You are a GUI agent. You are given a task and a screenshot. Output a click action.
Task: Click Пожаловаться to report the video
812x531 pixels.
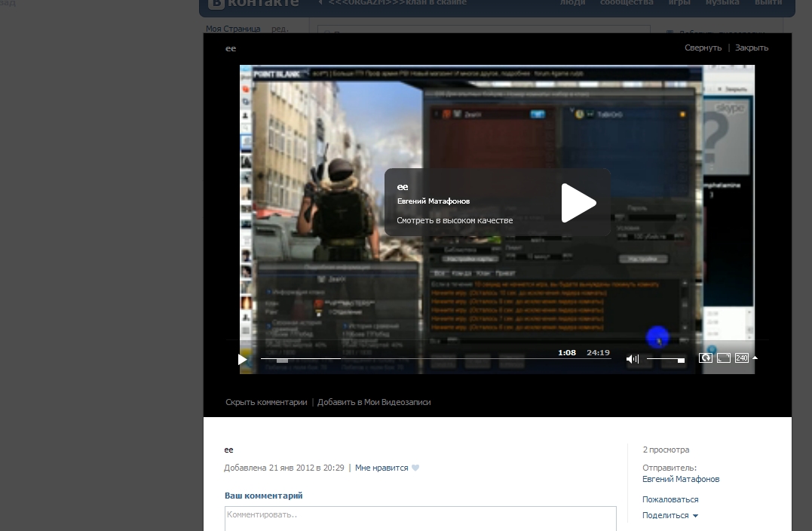click(x=670, y=499)
